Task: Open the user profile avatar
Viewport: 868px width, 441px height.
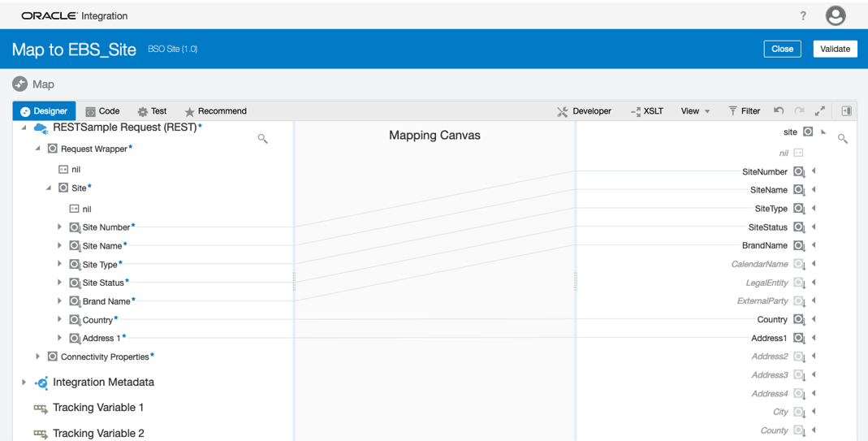Action: 836,15
